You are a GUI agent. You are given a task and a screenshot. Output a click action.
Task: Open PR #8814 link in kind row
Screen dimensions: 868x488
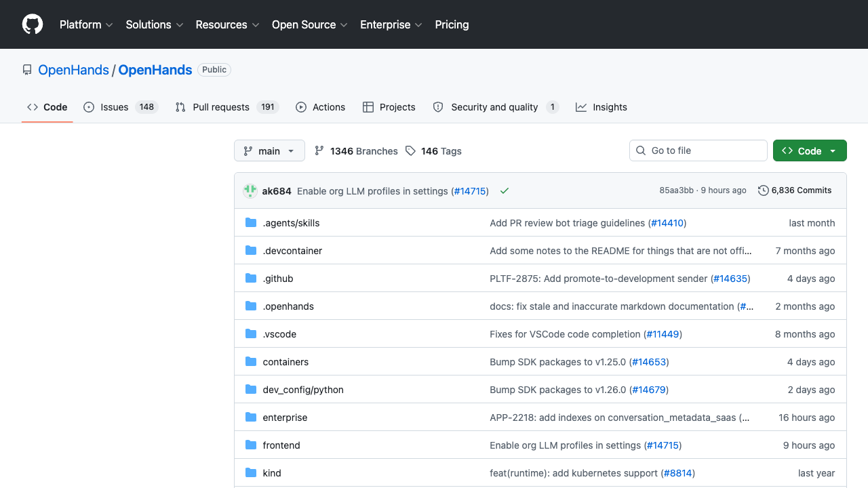[x=678, y=473]
